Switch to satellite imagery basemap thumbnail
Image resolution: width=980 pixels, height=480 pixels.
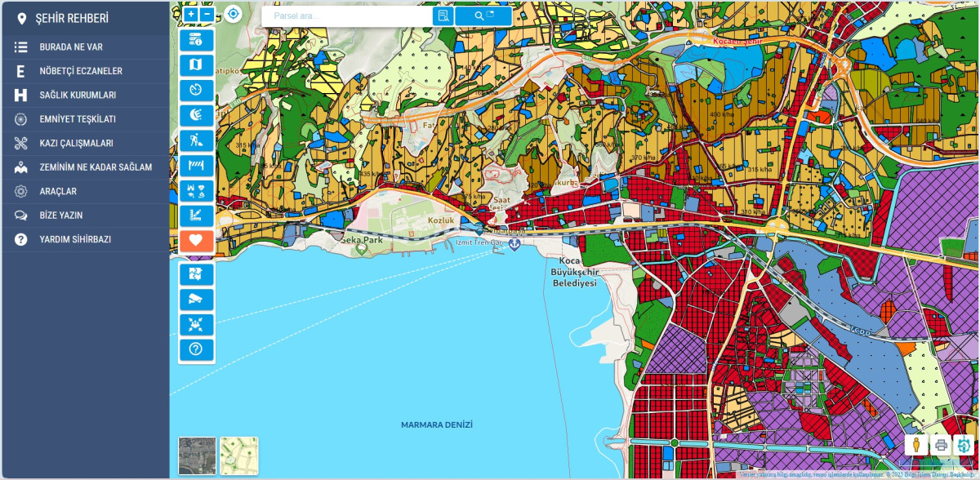[x=198, y=456]
